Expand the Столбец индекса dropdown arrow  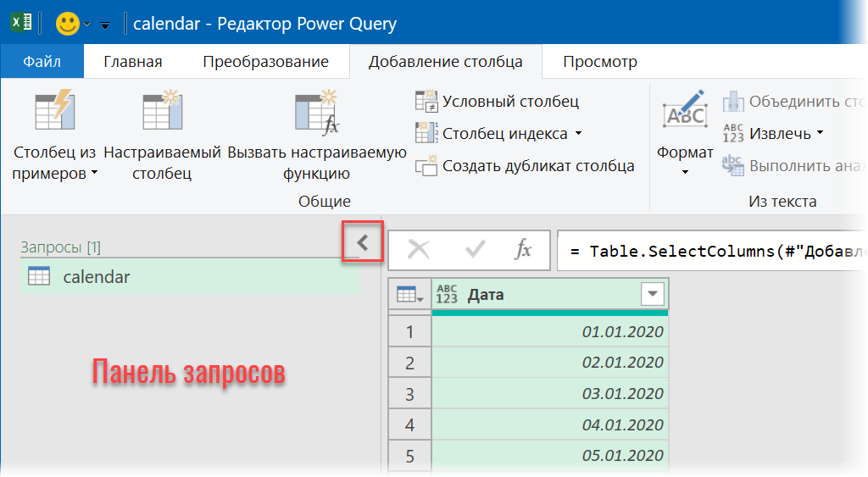(578, 133)
